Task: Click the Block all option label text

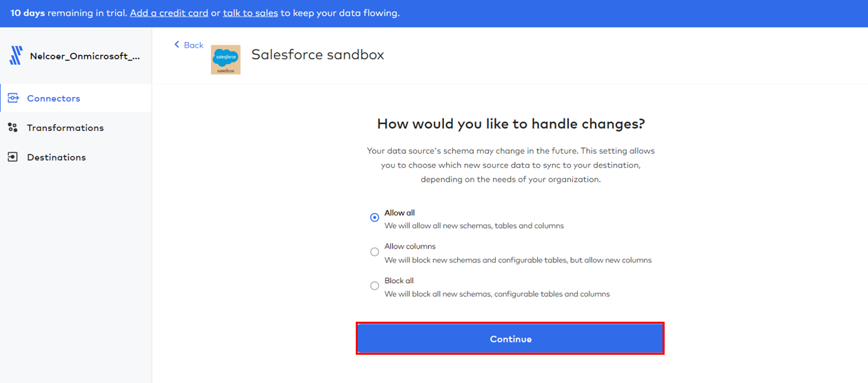Action: [x=399, y=280]
